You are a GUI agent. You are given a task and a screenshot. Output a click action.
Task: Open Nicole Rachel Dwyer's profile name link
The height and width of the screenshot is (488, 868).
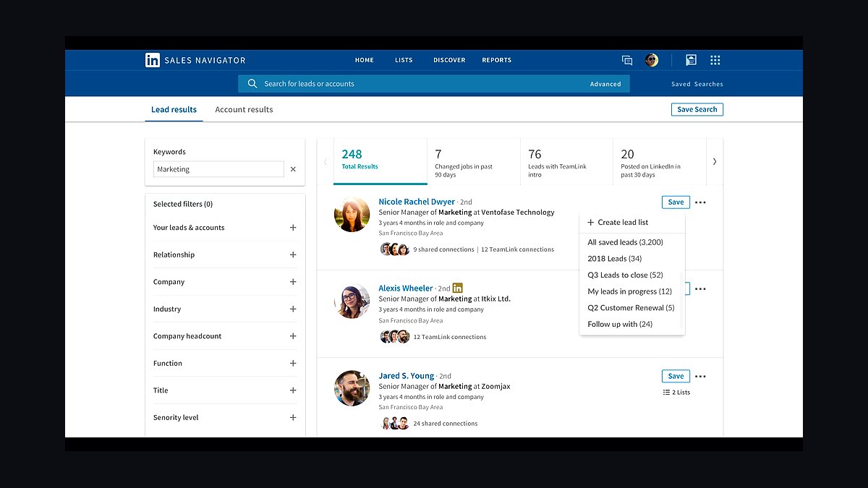pos(417,202)
